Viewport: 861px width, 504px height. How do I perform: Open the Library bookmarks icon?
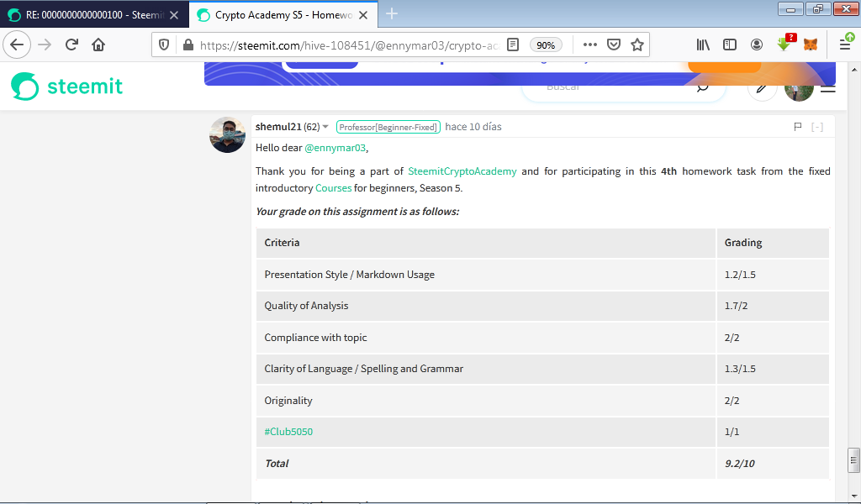[703, 45]
